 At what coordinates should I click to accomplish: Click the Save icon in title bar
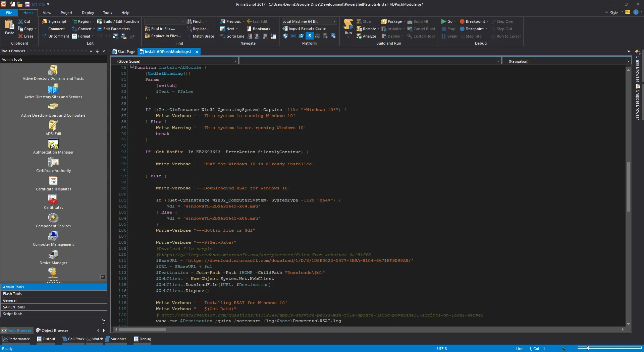(27, 4)
